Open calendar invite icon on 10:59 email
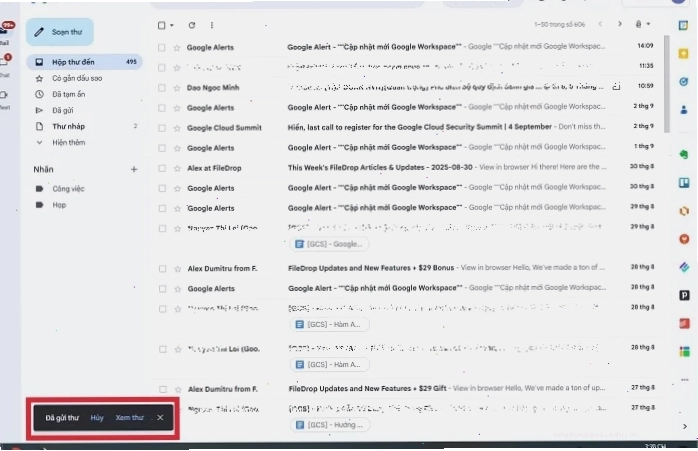 616,86
